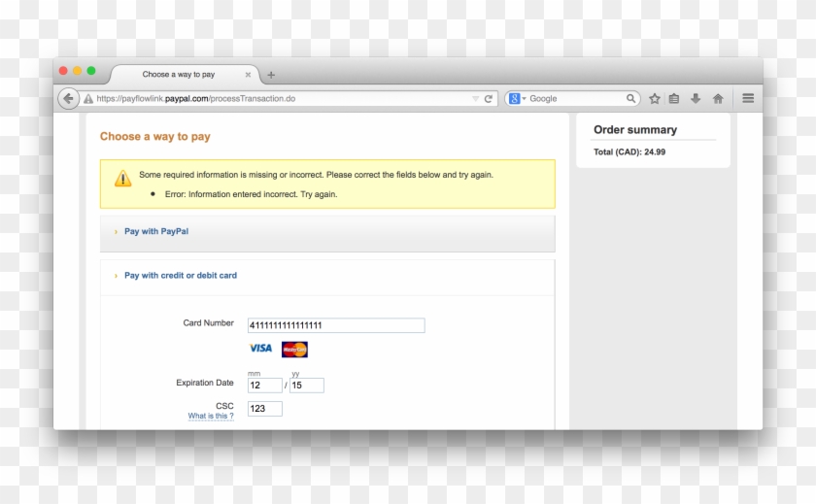This screenshot has height=504, width=816.
Task: Open the downloads arrow icon
Action: pos(696,98)
